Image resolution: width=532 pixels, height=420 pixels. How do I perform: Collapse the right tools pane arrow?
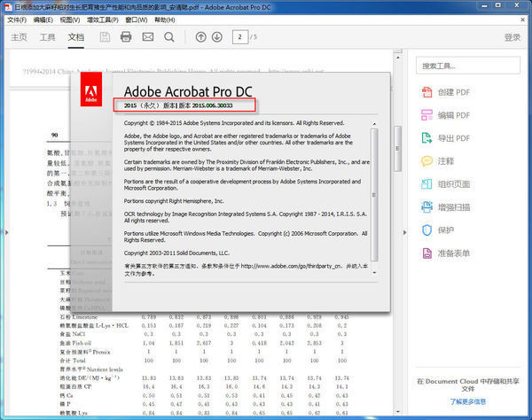pyautogui.click(x=404, y=232)
